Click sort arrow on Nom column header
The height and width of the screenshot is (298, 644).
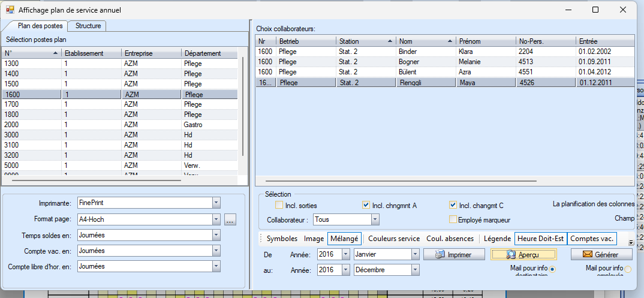tap(450, 41)
